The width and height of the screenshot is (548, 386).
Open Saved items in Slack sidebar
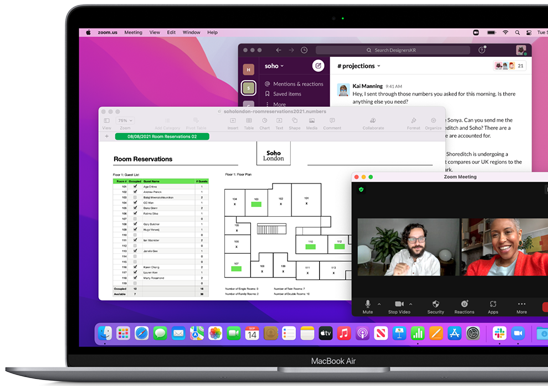[x=283, y=94]
